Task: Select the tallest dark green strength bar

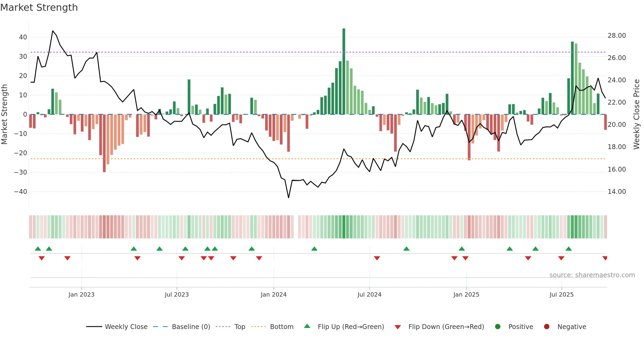Action: (x=344, y=71)
